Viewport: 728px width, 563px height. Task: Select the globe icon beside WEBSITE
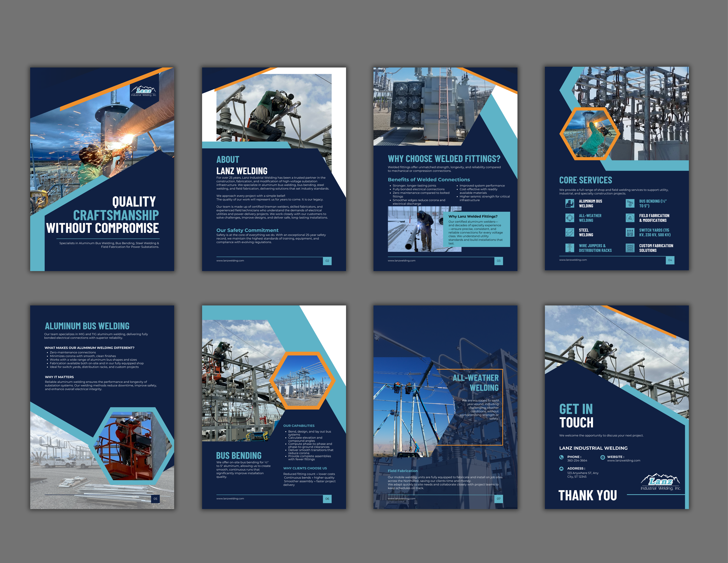tap(603, 457)
